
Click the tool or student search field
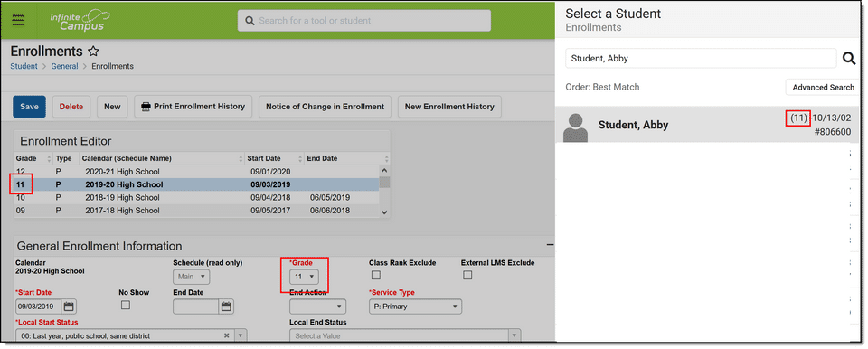pos(364,21)
